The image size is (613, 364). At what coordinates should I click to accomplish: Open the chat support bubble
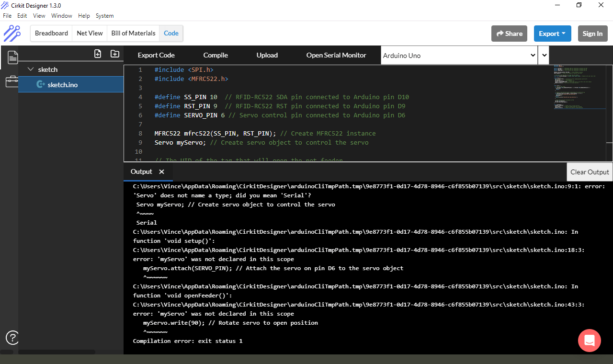(x=590, y=341)
